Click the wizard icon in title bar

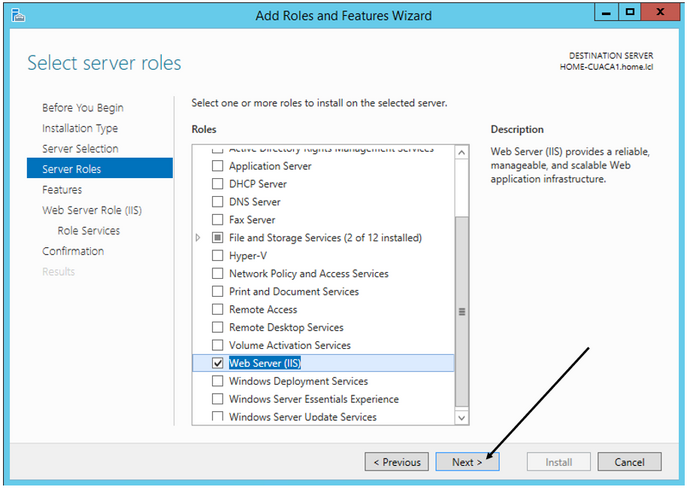click(x=18, y=16)
